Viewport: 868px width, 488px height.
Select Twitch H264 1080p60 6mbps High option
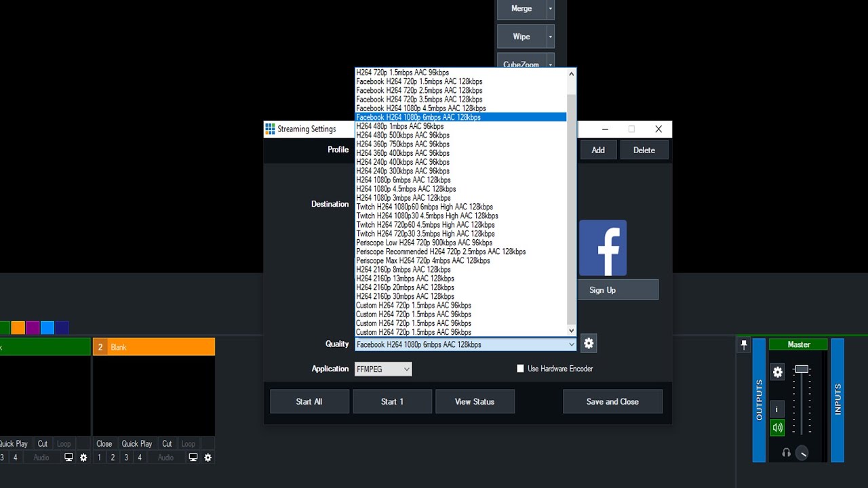point(460,207)
